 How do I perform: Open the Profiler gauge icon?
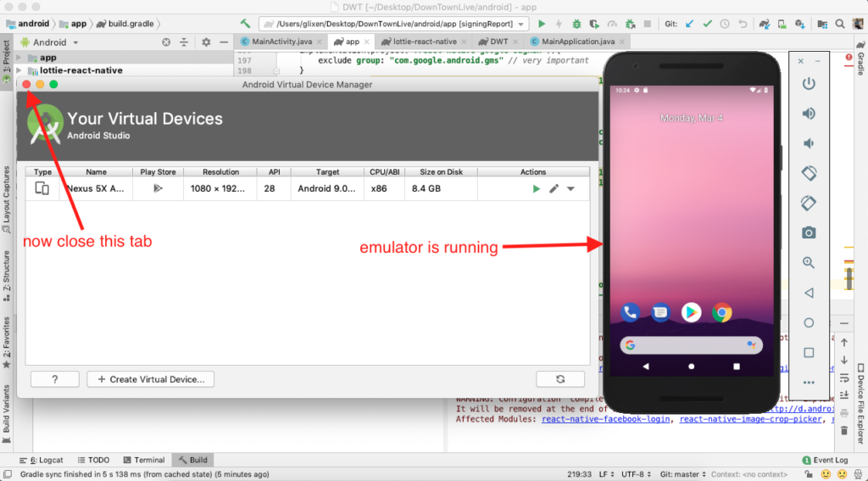(x=612, y=24)
